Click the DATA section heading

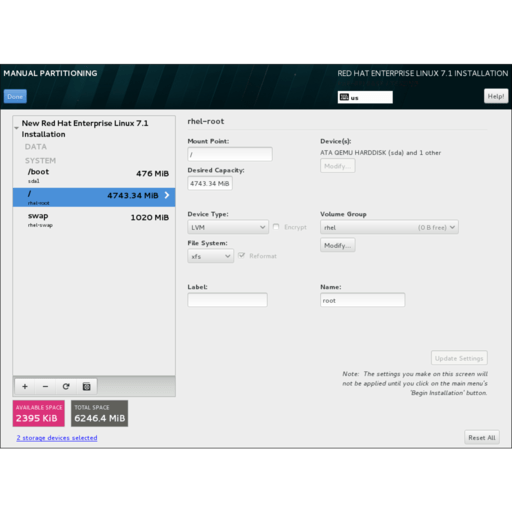tap(36, 147)
